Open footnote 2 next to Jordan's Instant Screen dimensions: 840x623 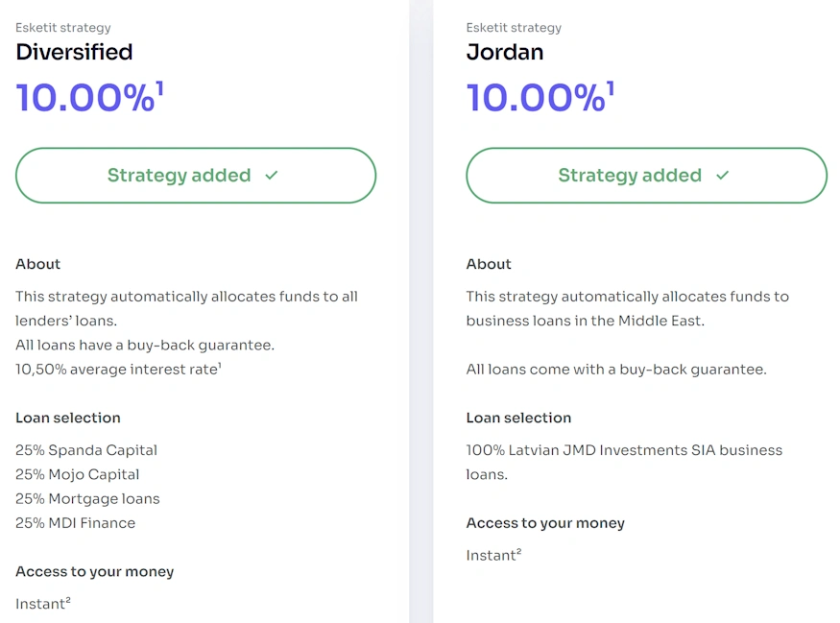[518, 551]
